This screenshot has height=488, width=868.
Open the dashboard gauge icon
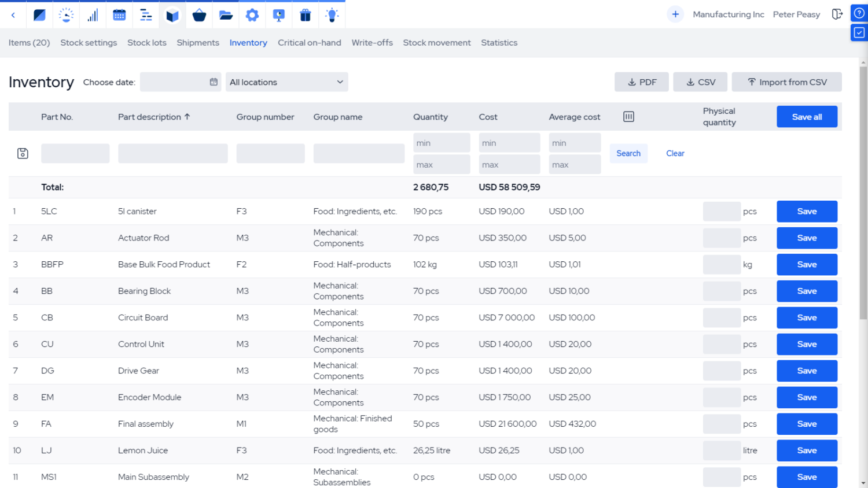pyautogui.click(x=66, y=14)
